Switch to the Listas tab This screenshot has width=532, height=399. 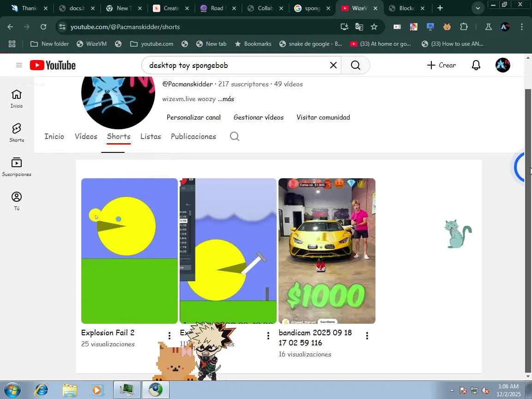151,136
